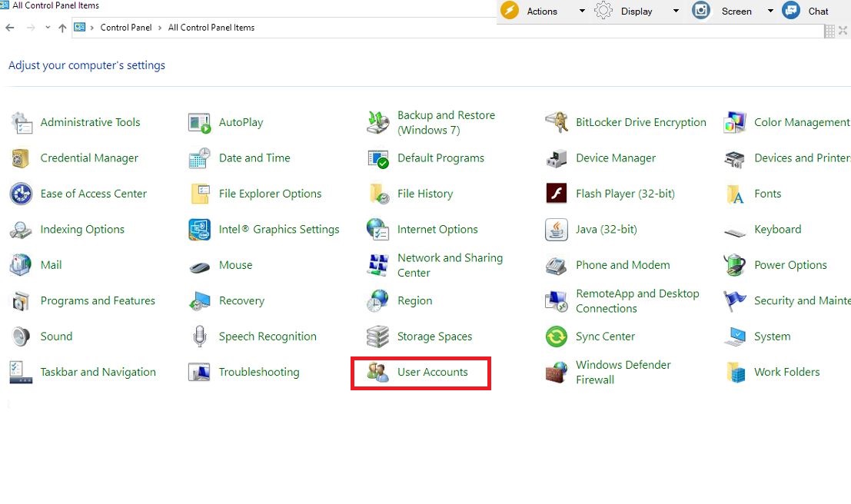Click the Mouse icon
Image resolution: width=851 pixels, height=504 pixels.
point(199,267)
